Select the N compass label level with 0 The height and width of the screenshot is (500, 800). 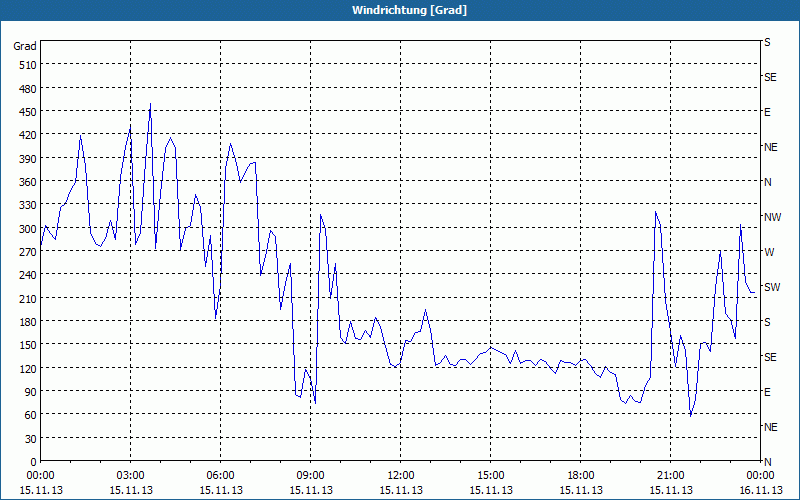pyautogui.click(x=767, y=462)
